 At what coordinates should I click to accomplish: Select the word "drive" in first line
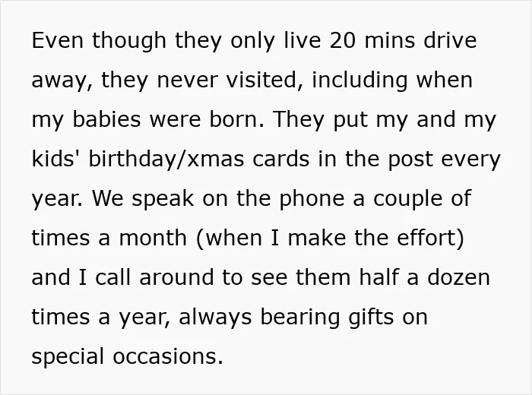click(x=450, y=40)
